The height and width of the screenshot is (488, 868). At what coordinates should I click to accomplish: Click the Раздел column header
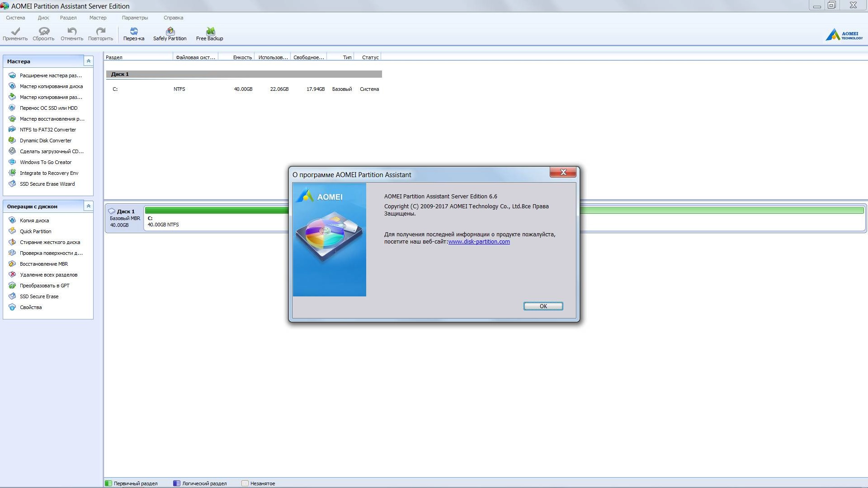[x=138, y=57]
